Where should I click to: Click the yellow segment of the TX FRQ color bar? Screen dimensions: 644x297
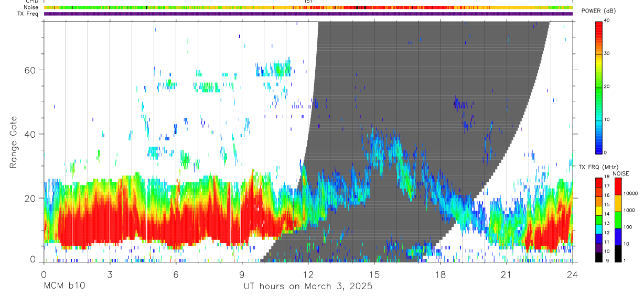pyautogui.click(x=599, y=210)
